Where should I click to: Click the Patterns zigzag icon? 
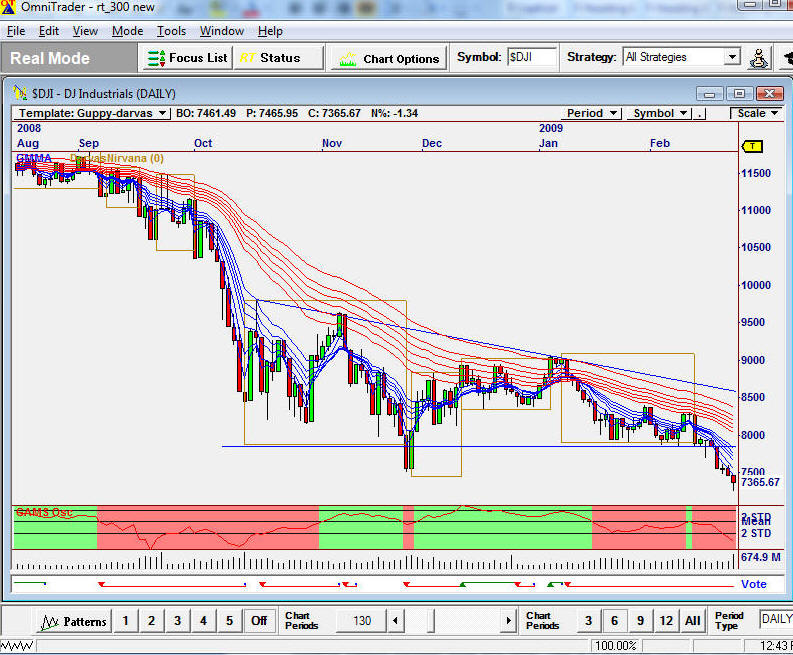point(50,622)
